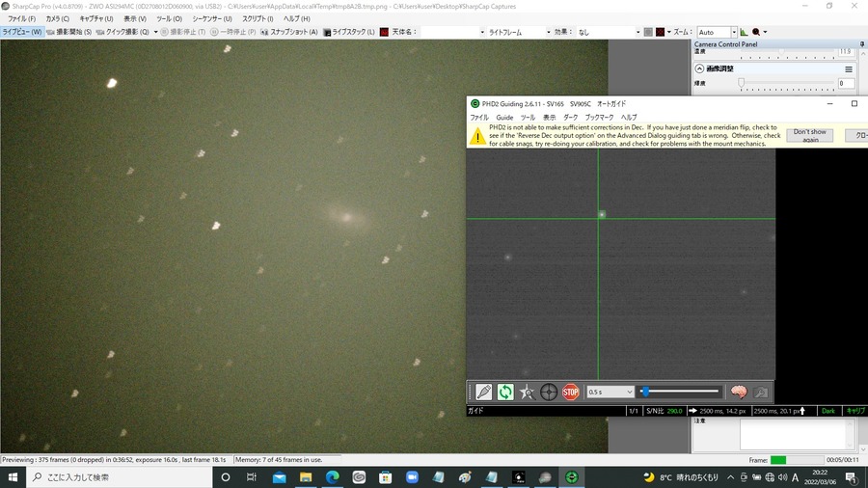
Task: Open the 効果 effect dropdown (なし)
Action: pos(609,32)
